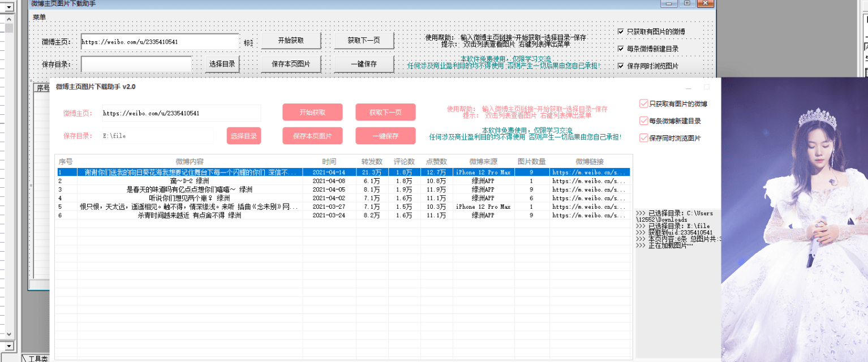
Task: Toggle 只获取有图片的微博 checkbox in designer form
Action: [x=621, y=32]
